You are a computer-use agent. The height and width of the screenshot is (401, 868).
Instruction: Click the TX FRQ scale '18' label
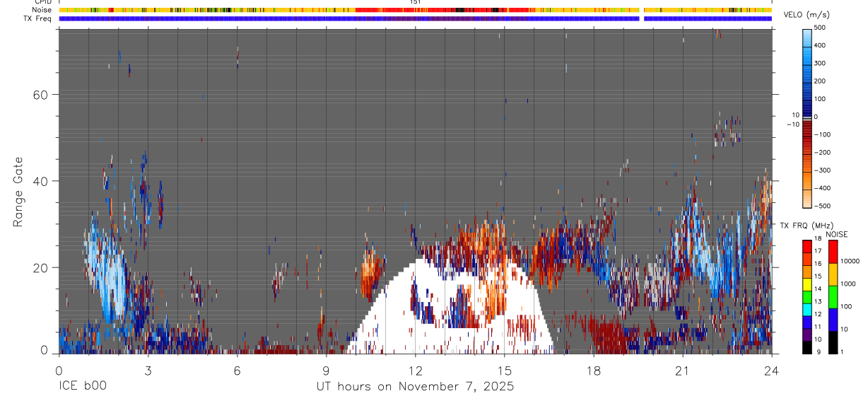818,240
